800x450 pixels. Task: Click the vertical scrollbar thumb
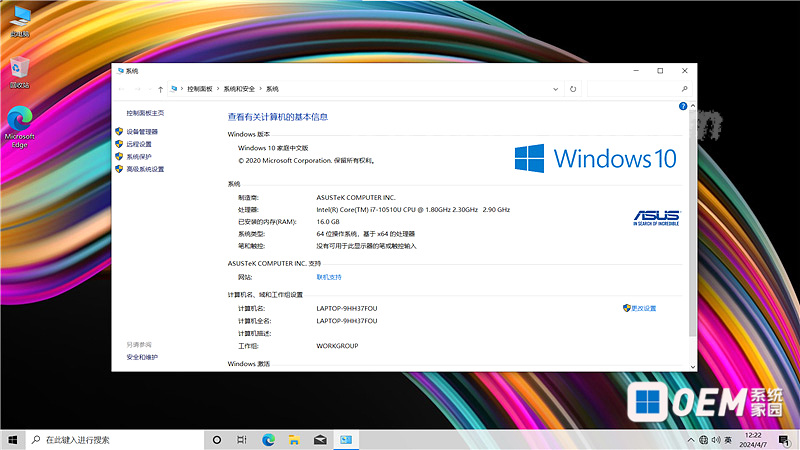(693, 223)
